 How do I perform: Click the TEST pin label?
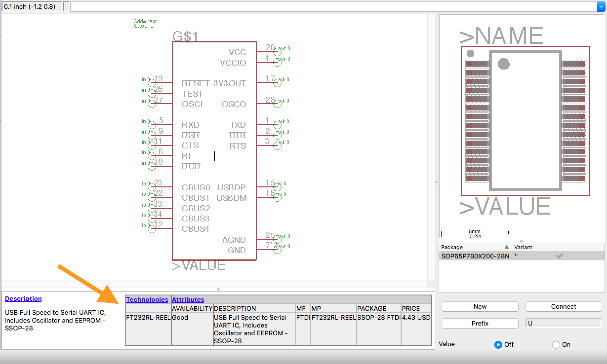(192, 94)
